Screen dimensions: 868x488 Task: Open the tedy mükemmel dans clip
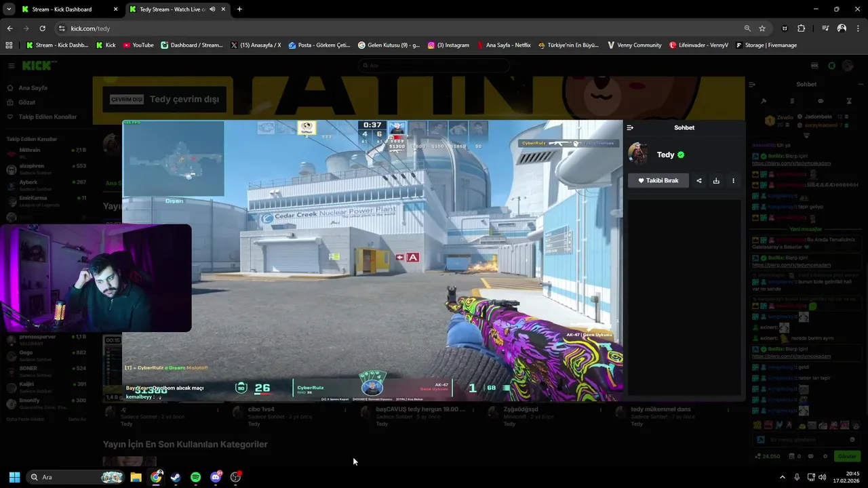coord(660,409)
